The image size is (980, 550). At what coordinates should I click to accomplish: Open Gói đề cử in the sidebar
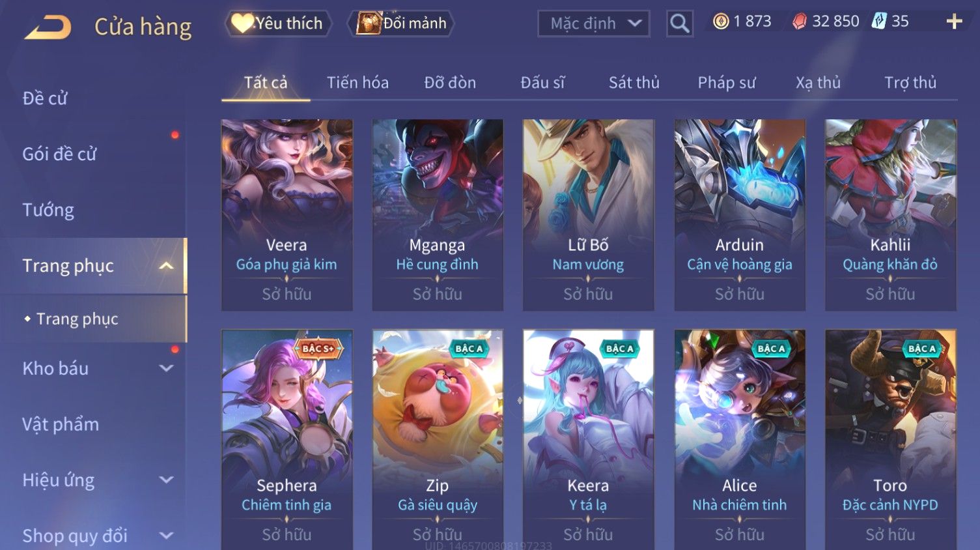tap(59, 154)
